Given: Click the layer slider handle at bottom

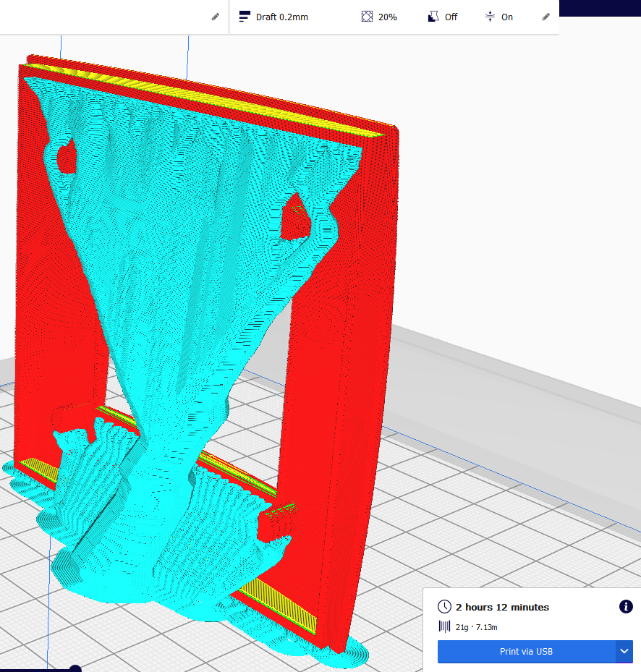Looking at the screenshot, I should click(x=75, y=668).
